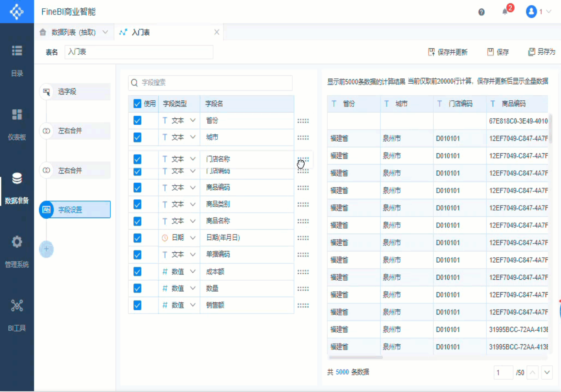Click the T icon in 省份 column header
561x392 pixels.
(334, 104)
